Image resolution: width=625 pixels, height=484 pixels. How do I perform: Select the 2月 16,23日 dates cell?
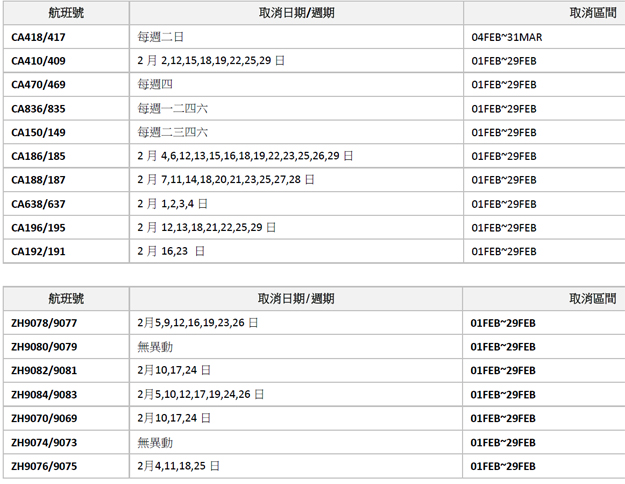(x=171, y=251)
